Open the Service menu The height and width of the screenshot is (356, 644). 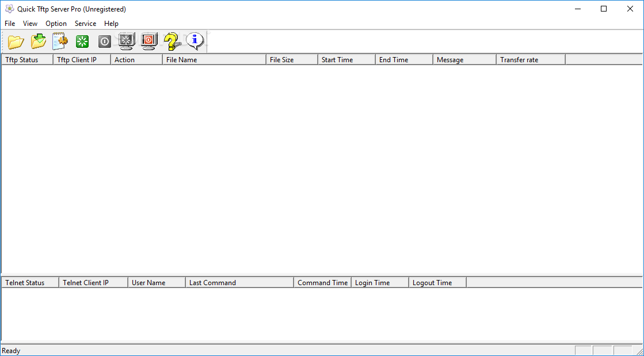(x=85, y=24)
